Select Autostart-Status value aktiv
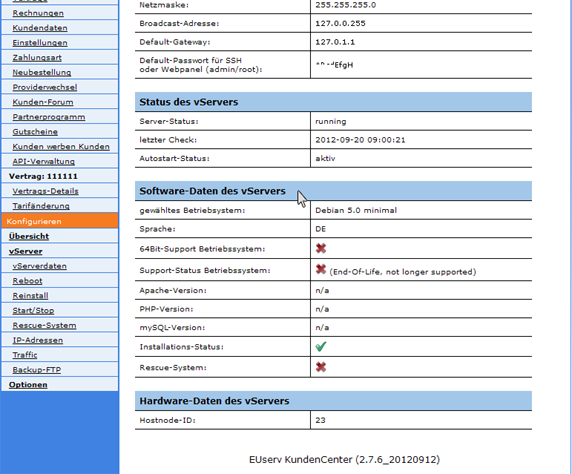Image resolution: width=572 pixels, height=474 pixels. click(x=325, y=158)
